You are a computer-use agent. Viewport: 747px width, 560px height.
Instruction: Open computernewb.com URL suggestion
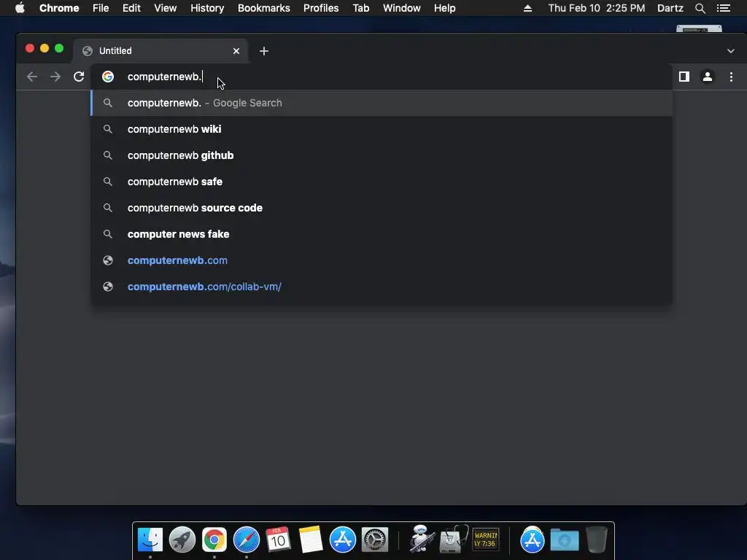pyautogui.click(x=382, y=260)
